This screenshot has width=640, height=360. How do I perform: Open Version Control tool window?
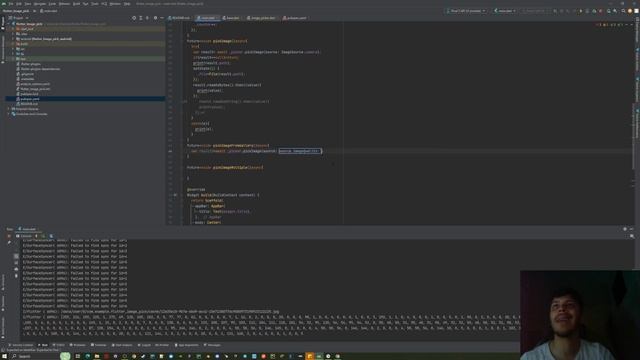pos(20,345)
